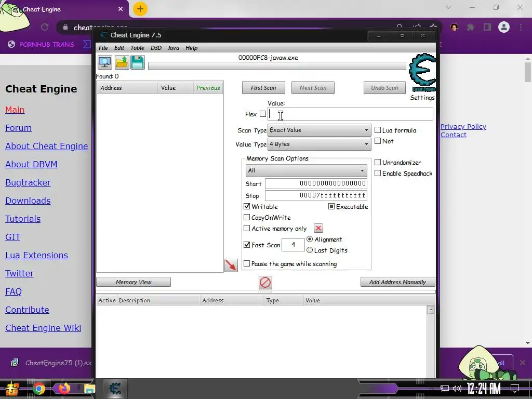This screenshot has width=532, height=399.
Task: Open CheatEngine75 downloaded file item
Action: point(51,363)
